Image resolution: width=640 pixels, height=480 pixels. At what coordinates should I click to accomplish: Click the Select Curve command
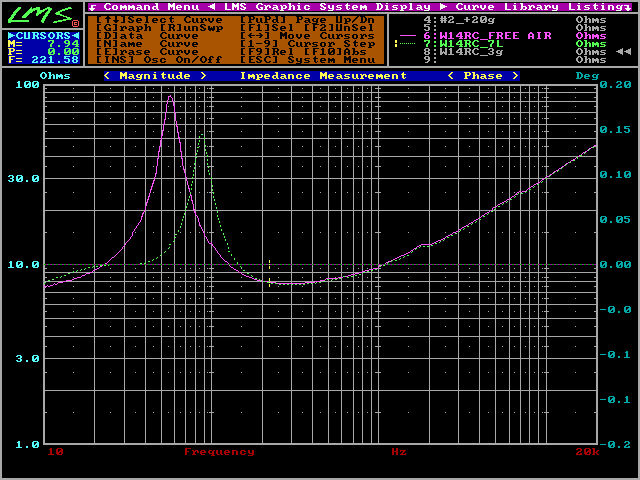[x=159, y=20]
